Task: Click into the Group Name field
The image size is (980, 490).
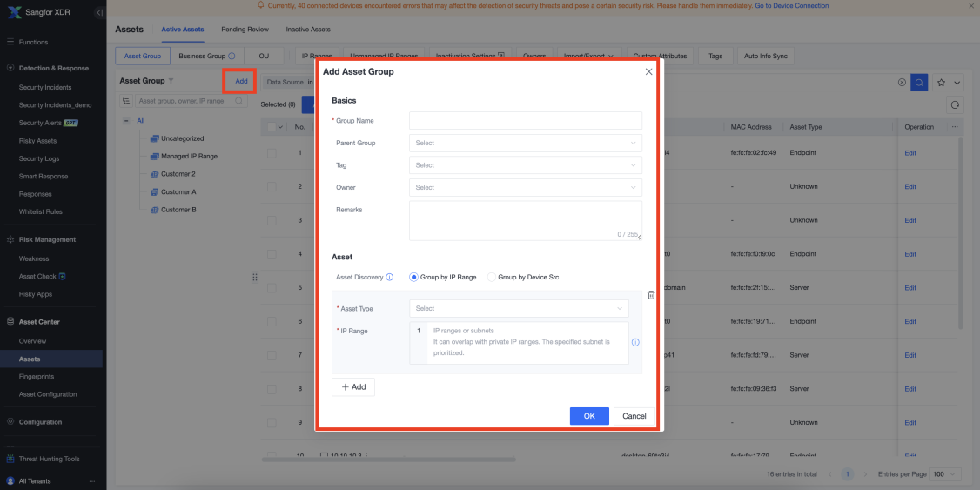Action: [x=526, y=121]
